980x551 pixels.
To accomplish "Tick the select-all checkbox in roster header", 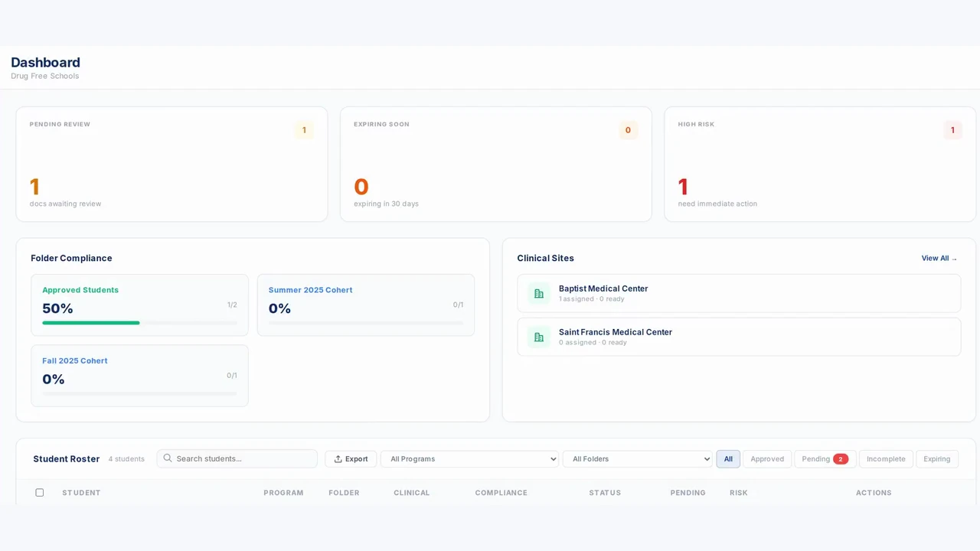I will 40,493.
